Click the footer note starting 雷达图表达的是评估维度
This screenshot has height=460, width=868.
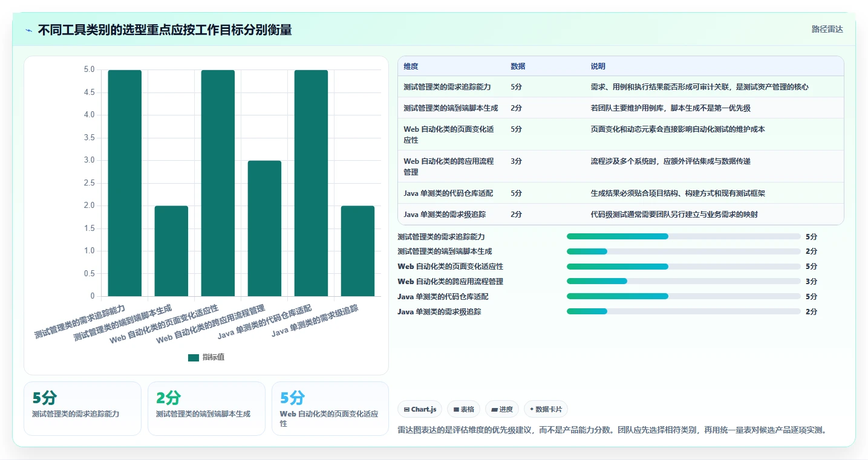click(x=612, y=430)
